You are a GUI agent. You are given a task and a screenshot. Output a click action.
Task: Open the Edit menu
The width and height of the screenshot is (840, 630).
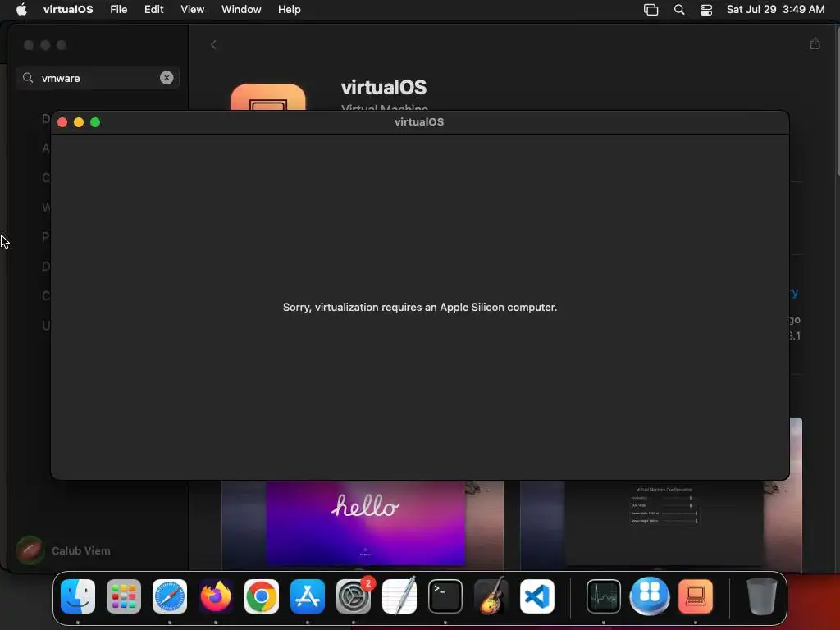(x=153, y=9)
